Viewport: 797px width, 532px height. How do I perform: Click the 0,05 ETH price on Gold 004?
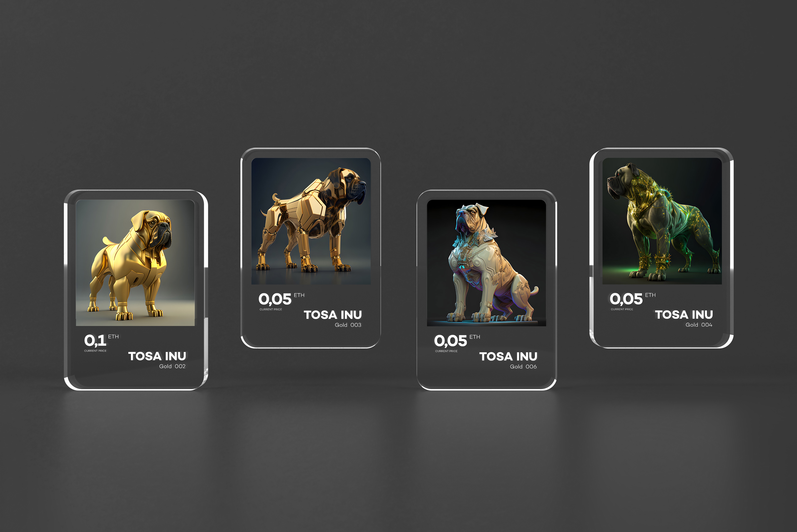(632, 298)
